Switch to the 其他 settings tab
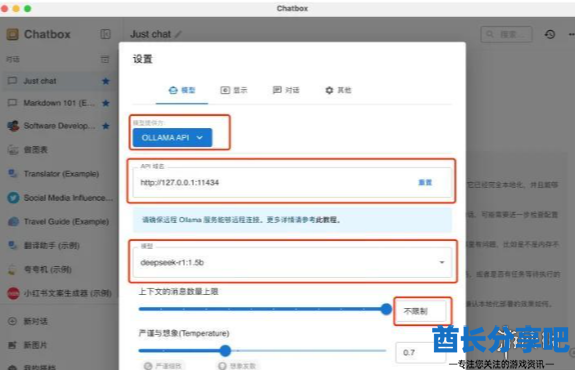The image size is (575, 370). click(x=338, y=90)
